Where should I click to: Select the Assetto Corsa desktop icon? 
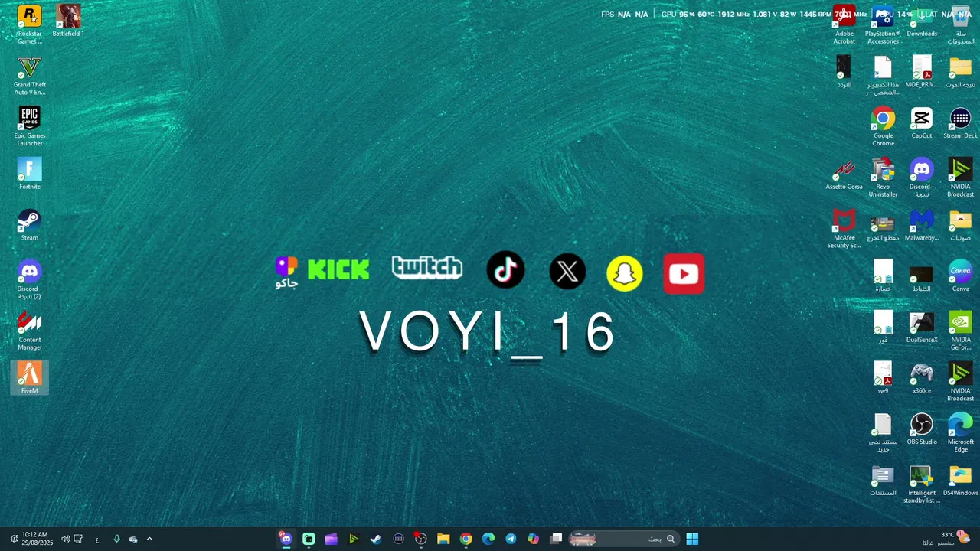[844, 174]
